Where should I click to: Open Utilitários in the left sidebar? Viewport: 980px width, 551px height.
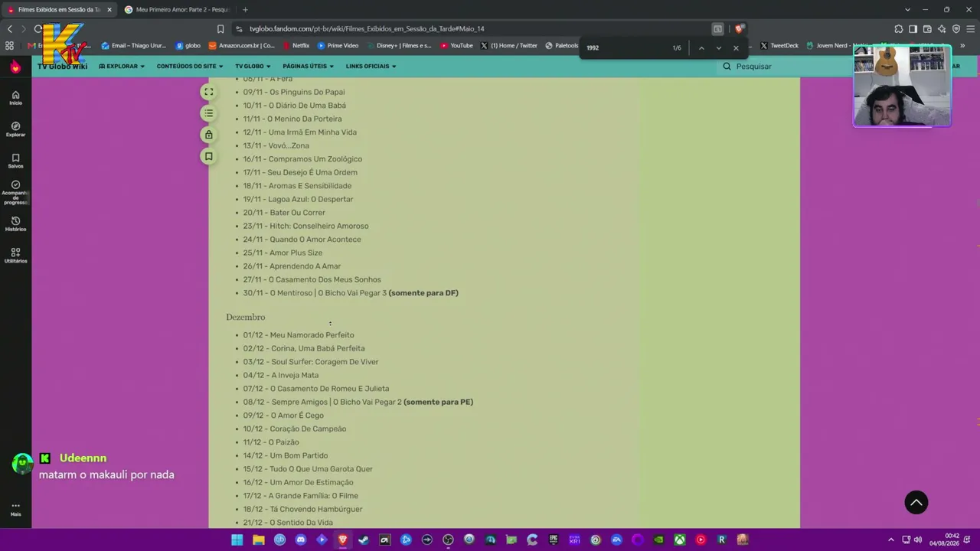point(15,256)
